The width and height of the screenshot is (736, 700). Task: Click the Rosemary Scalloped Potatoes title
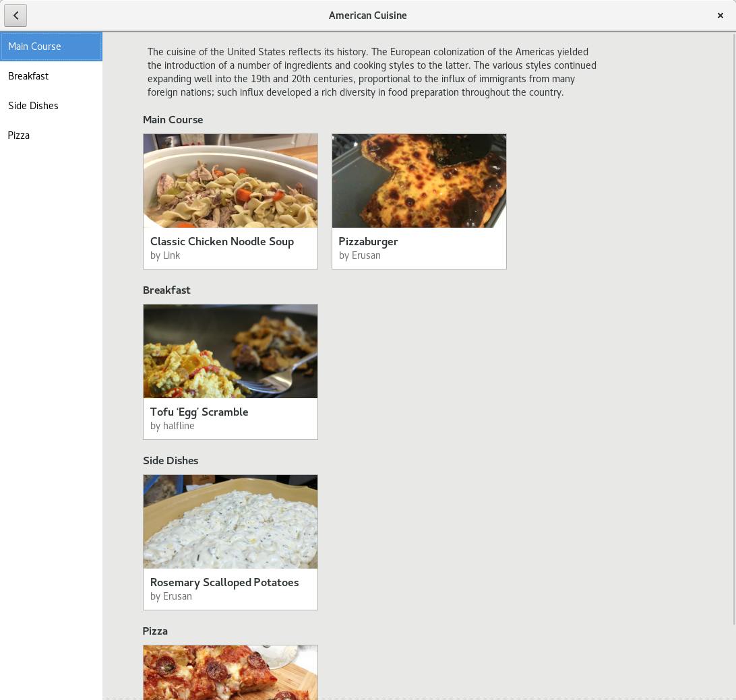tap(224, 582)
